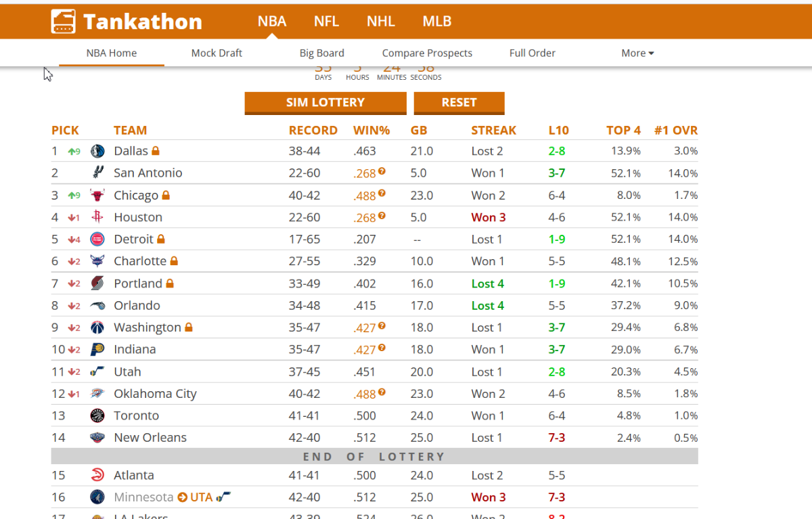Click the Houston Rockets team logo
This screenshot has width=812, height=519.
97,217
